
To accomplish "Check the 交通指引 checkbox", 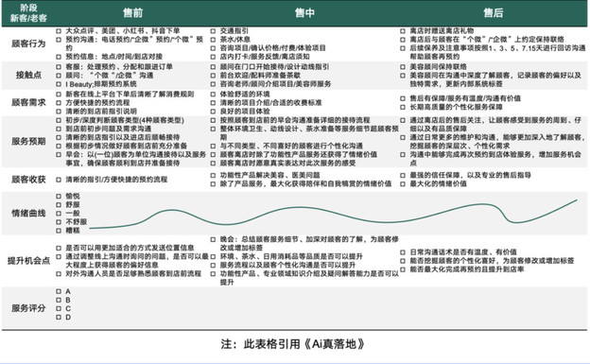I will 213,31.
